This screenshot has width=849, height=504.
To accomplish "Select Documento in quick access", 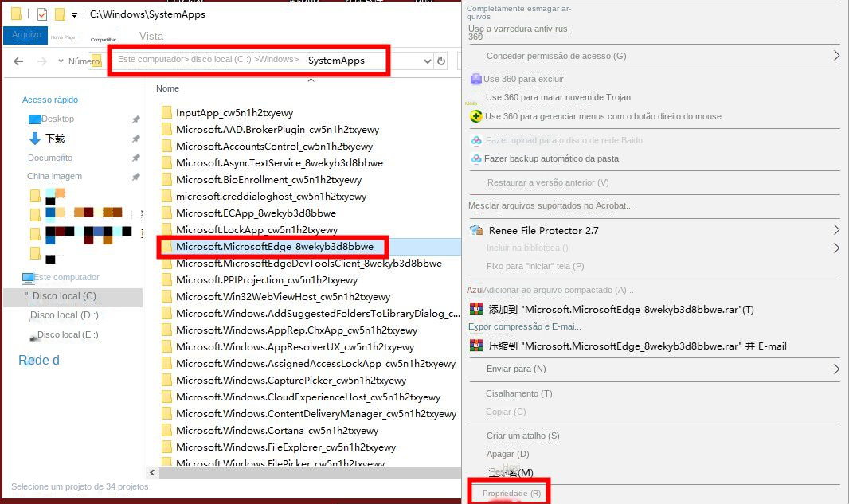I will tap(50, 158).
